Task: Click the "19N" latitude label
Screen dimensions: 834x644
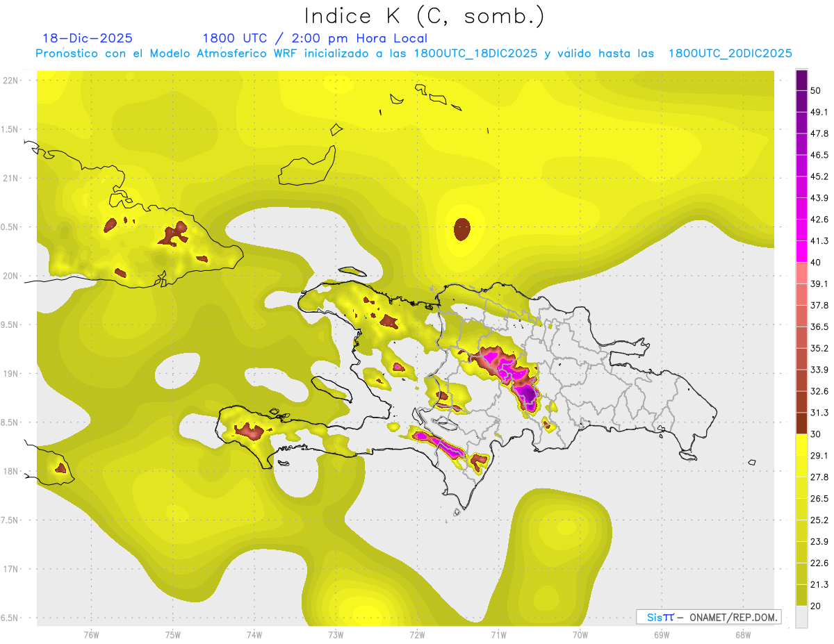Action: tap(12, 374)
